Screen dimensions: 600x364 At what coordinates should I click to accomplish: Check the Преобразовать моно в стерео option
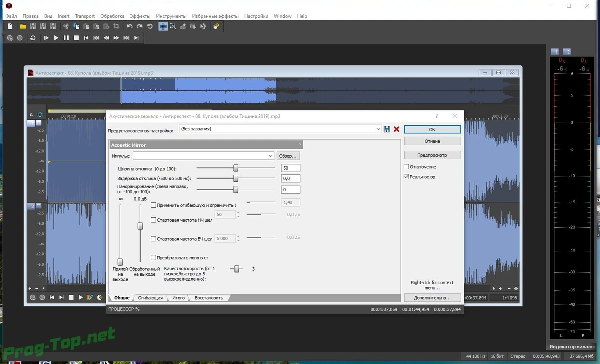pyautogui.click(x=154, y=258)
